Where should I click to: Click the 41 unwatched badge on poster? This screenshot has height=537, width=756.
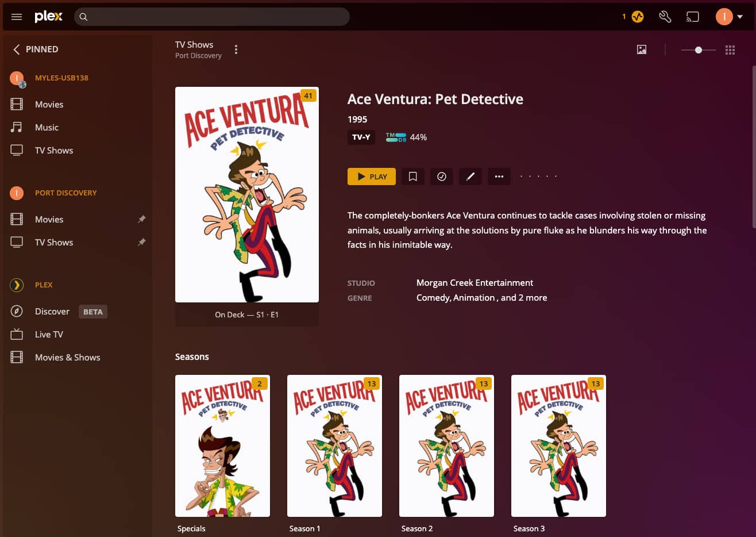pos(308,95)
